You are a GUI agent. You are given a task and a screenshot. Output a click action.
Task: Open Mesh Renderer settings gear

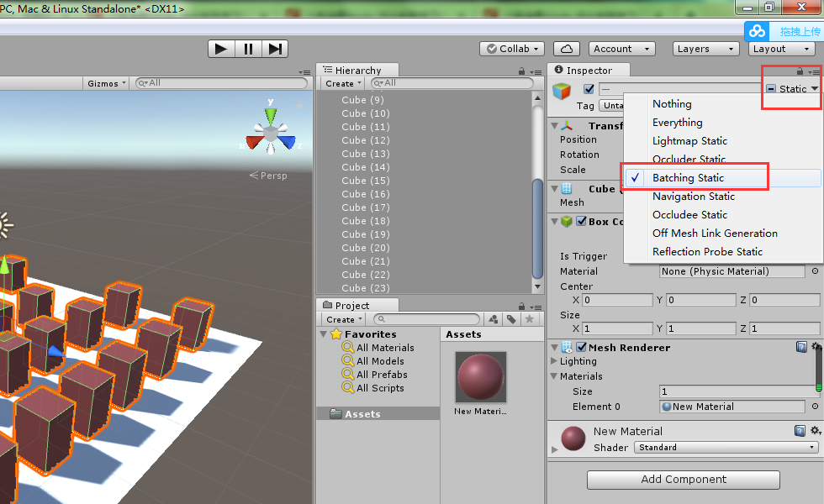(x=816, y=346)
